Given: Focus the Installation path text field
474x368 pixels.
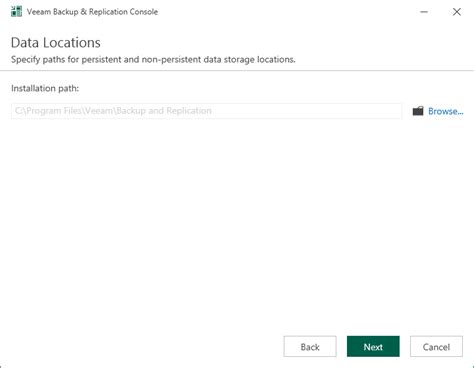Looking at the screenshot, I should (x=207, y=111).
